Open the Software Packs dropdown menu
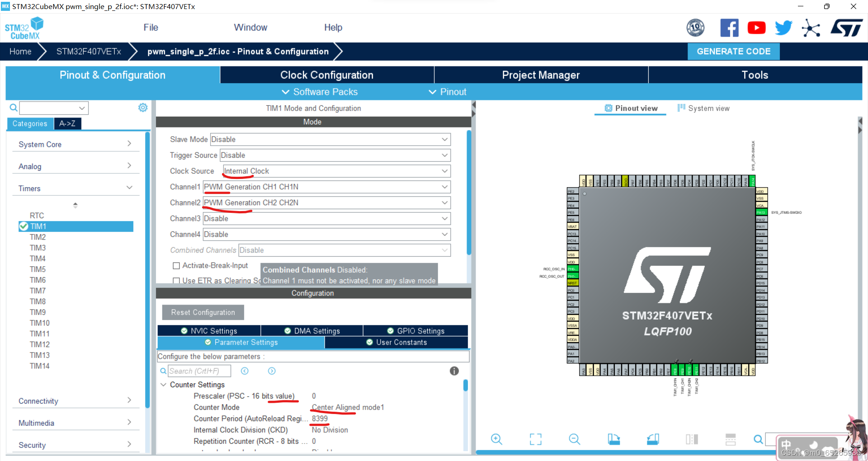 320,92
